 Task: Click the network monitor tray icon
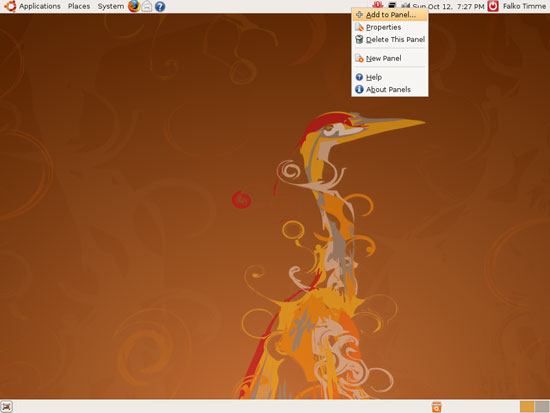coord(392,5)
